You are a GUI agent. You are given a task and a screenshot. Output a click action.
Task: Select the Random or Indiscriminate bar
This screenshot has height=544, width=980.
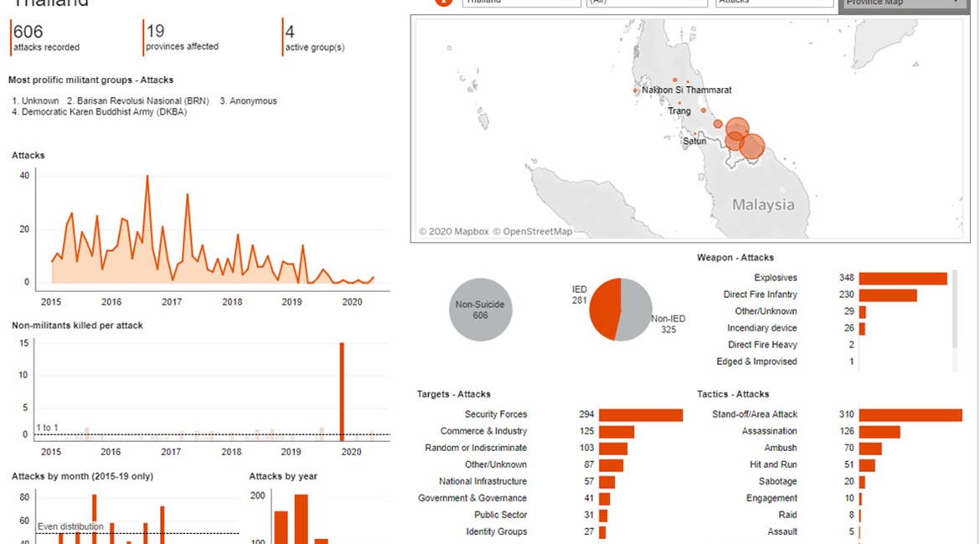(x=613, y=449)
